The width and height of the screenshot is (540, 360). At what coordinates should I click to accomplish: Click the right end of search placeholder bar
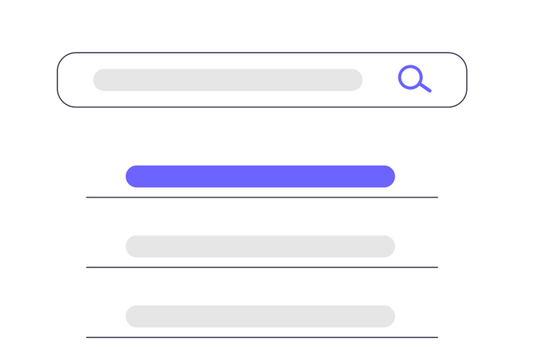pos(352,80)
